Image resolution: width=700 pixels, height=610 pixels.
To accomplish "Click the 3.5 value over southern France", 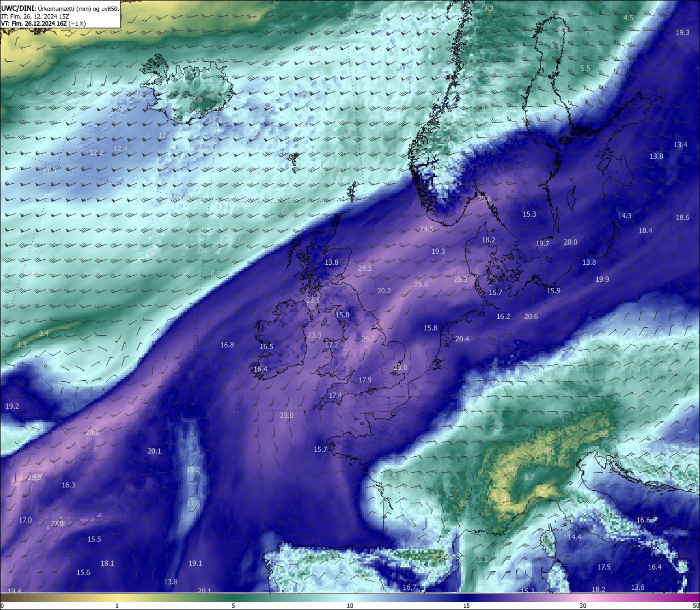I will pos(464,503).
